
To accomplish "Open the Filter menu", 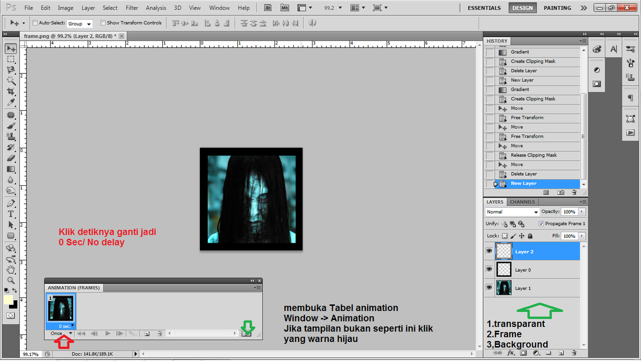I will [131, 8].
